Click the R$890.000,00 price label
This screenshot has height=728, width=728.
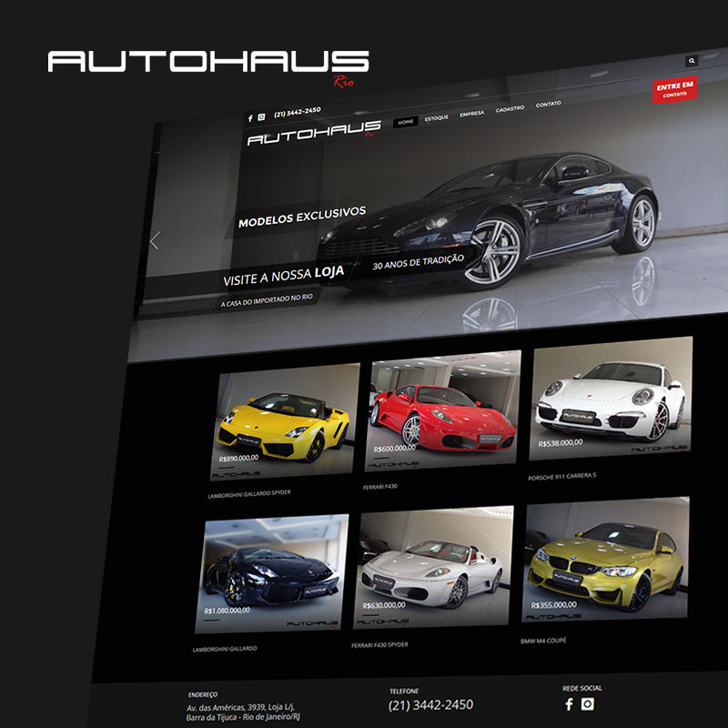coord(238,459)
